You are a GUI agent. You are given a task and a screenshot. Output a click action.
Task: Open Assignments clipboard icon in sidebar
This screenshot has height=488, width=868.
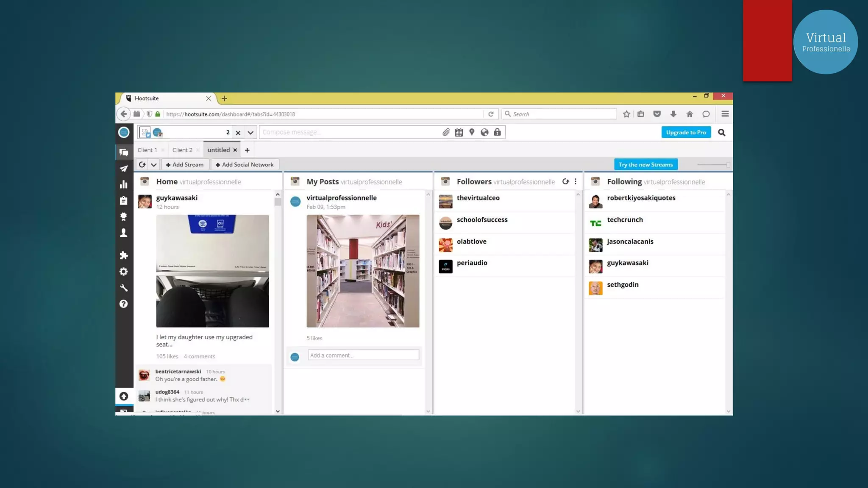(x=123, y=201)
